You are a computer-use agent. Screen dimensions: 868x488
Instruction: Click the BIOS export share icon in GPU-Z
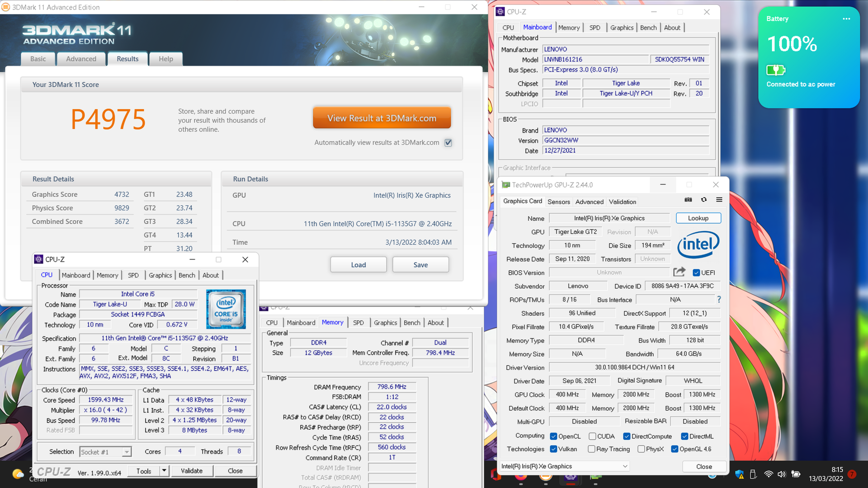[679, 272]
